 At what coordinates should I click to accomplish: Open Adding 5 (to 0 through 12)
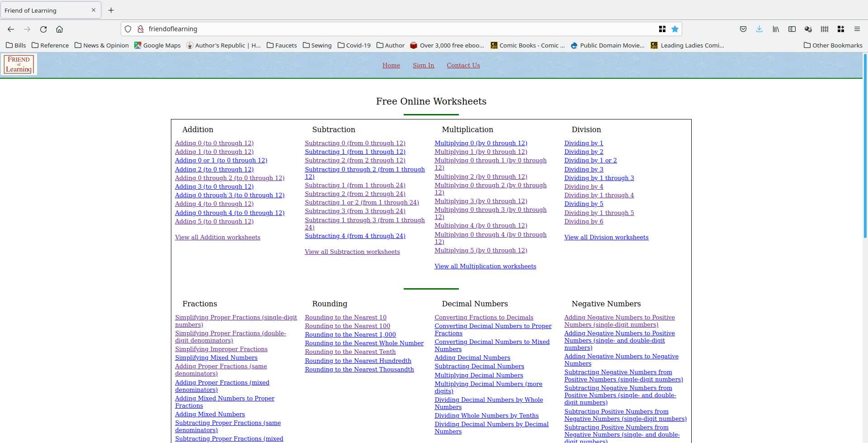(214, 221)
